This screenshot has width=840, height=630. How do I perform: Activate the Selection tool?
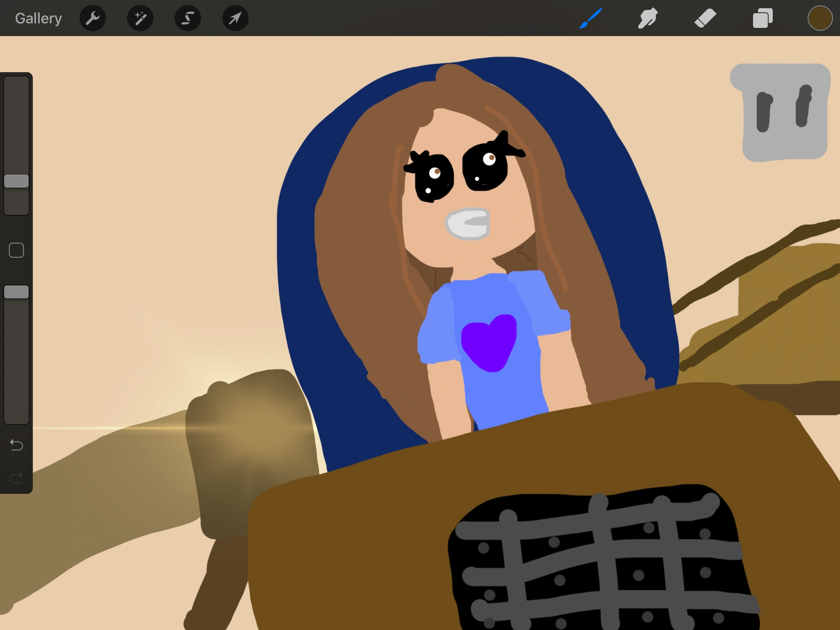coord(188,18)
